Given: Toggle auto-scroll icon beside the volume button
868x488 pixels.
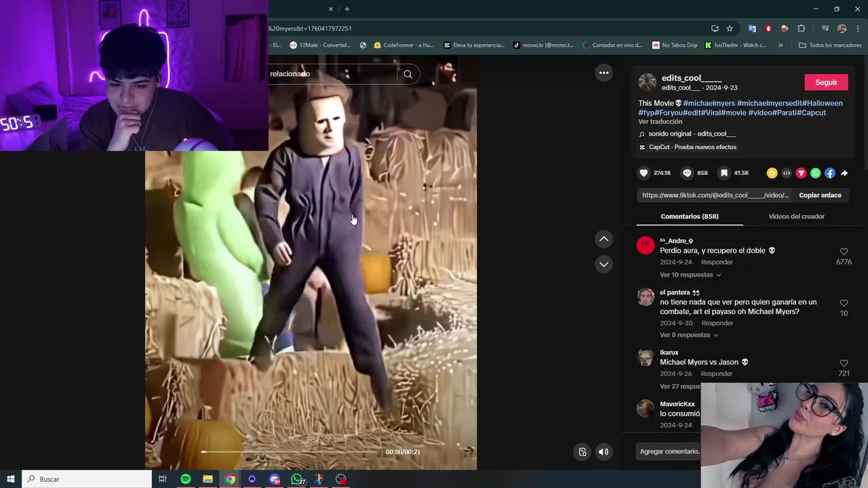Looking at the screenshot, I should (x=583, y=451).
